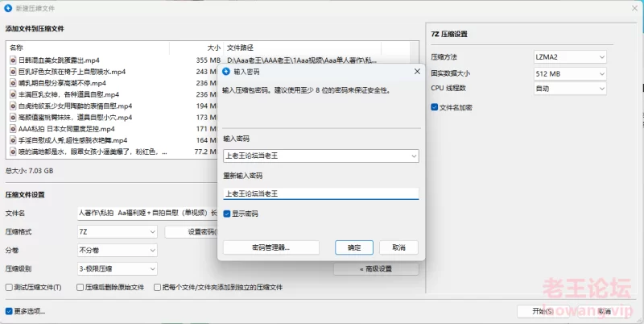The width and height of the screenshot is (644, 324).
Task: Click the app icon in the 新建压缩文件 title bar
Action: click(x=8, y=8)
